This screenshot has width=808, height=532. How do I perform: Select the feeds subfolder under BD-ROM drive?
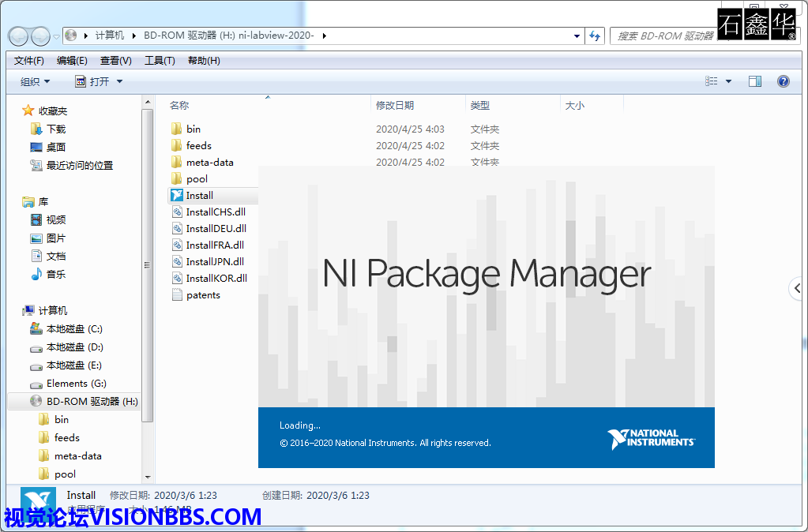67,438
